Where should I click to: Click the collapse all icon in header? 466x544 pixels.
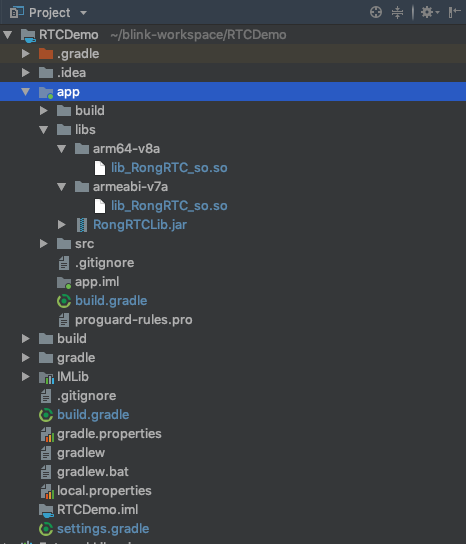(397, 12)
